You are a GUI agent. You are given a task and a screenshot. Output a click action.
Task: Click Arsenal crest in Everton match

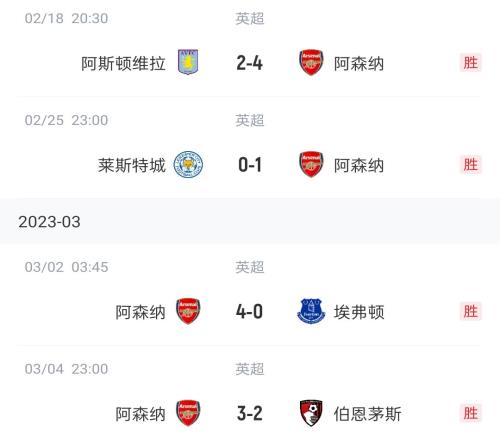[188, 311]
